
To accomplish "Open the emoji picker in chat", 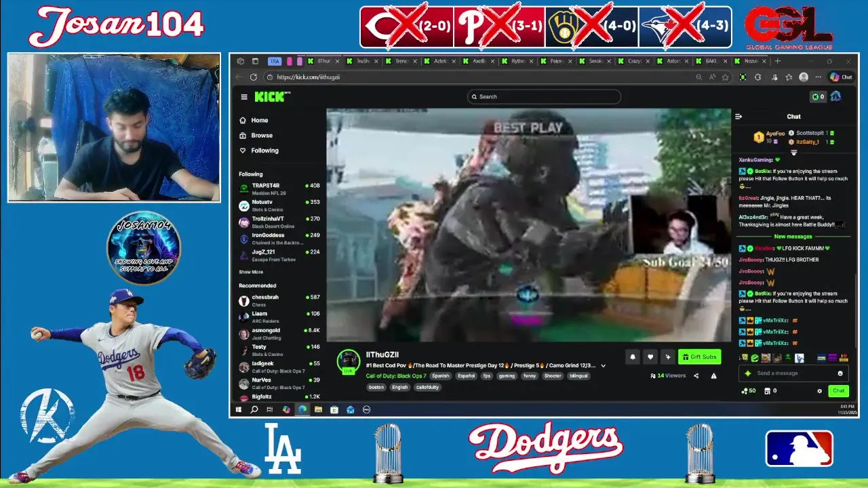I will (x=840, y=373).
